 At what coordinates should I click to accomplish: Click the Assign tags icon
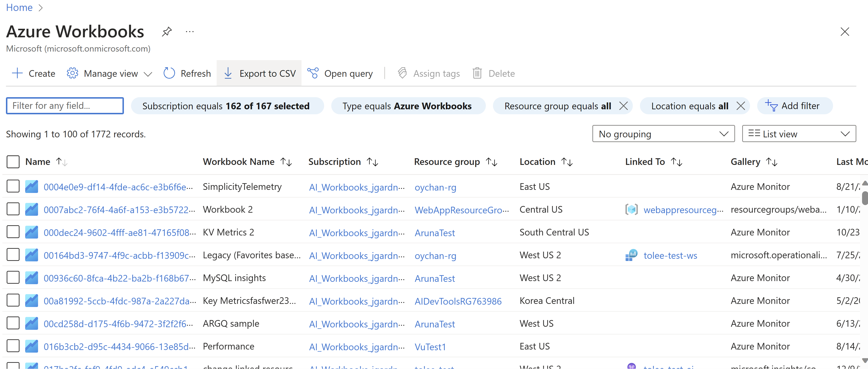click(x=402, y=73)
